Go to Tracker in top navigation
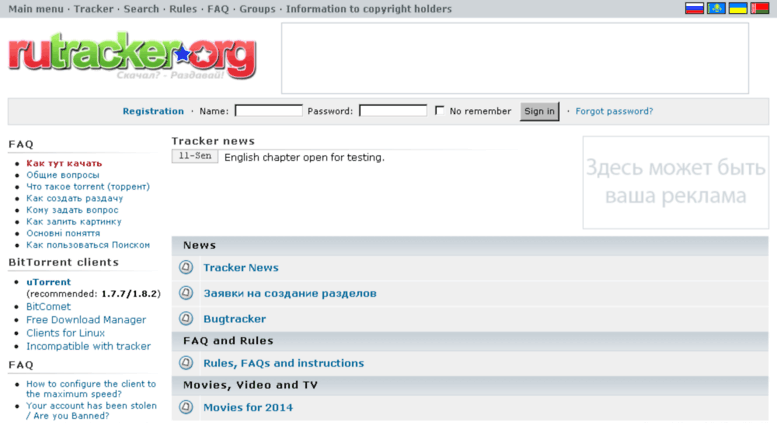 [x=94, y=9]
